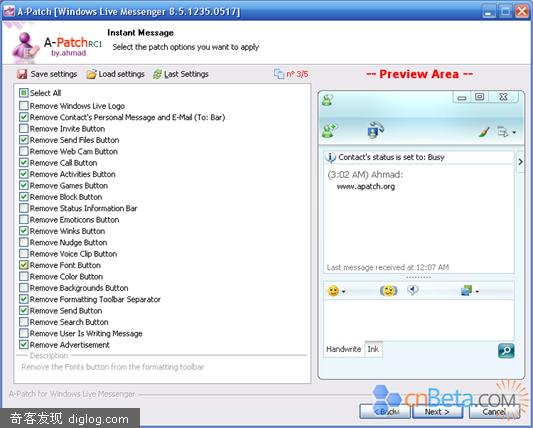This screenshot has width=533, height=428.
Task: Check Remove Voice Clip Button
Action: 23,254
